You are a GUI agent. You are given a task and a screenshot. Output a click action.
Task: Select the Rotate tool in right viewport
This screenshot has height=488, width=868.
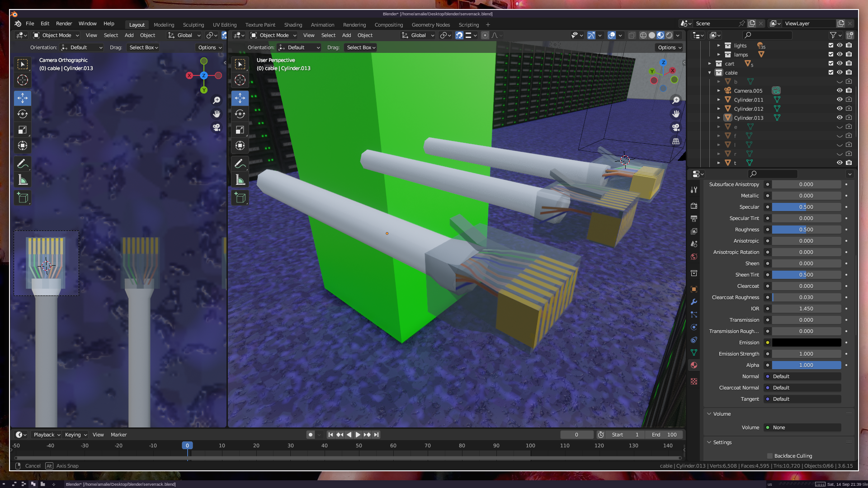coord(240,114)
